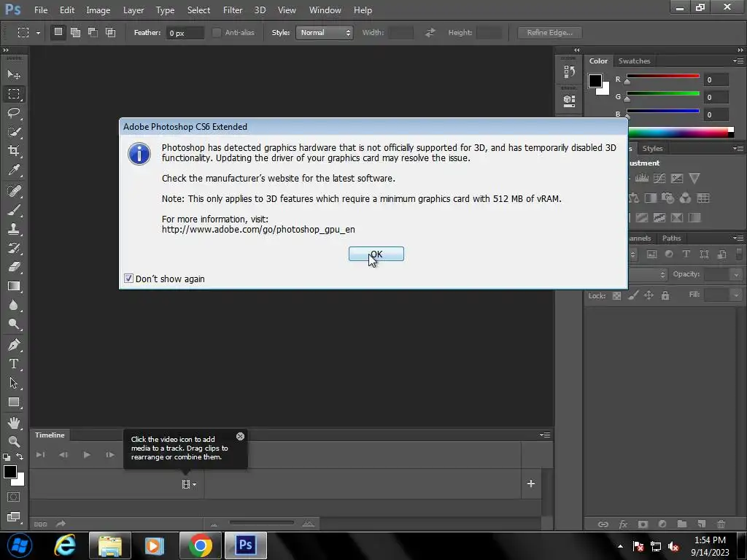Screen dimensions: 747x560
Task: Select the Crop tool
Action: click(x=14, y=151)
